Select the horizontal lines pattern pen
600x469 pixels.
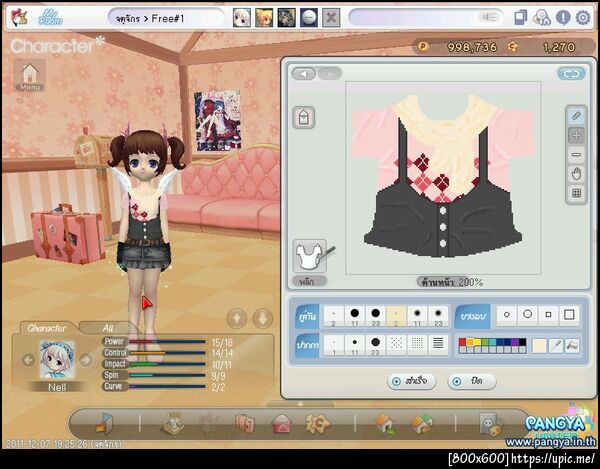pyautogui.click(x=438, y=345)
